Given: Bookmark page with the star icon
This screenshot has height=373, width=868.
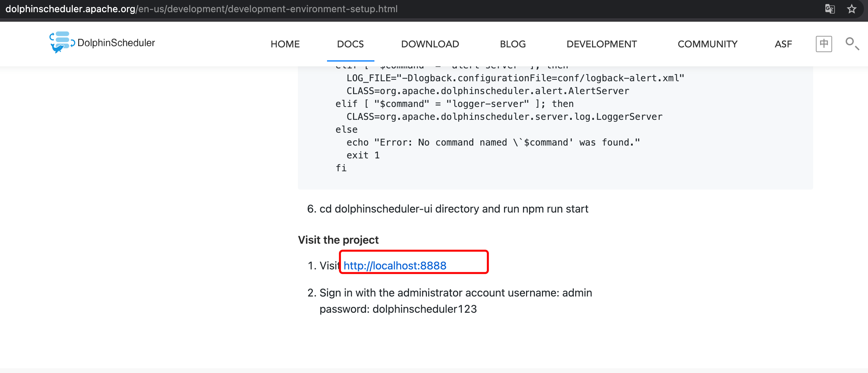Looking at the screenshot, I should pyautogui.click(x=851, y=9).
